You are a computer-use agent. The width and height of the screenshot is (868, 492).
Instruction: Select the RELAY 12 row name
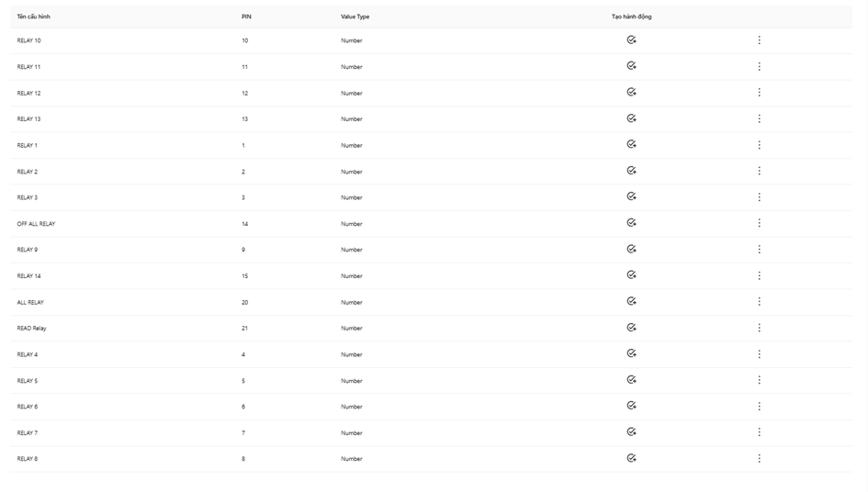click(28, 93)
